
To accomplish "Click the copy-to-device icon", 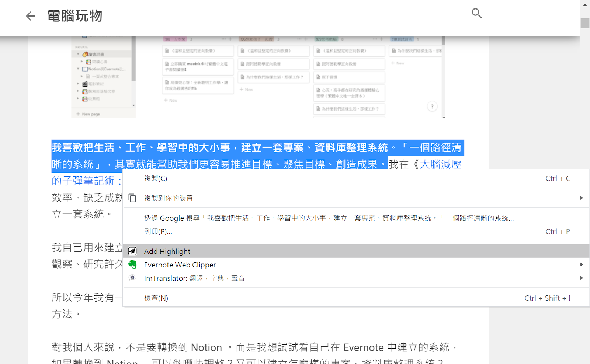I will click(132, 198).
